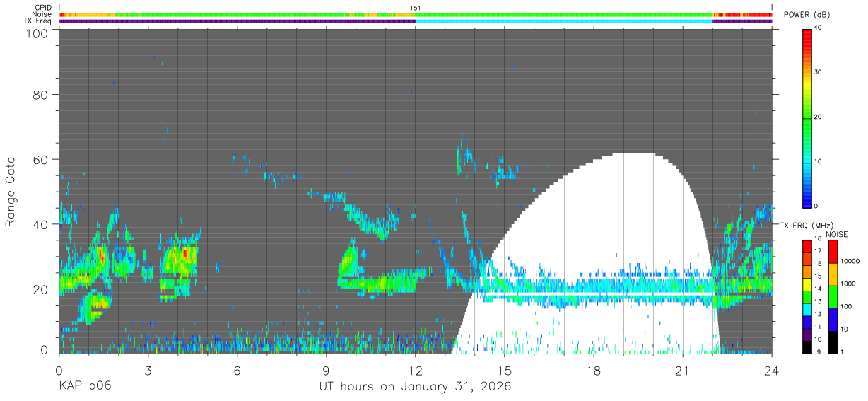Pick the green segment of NOISE legend

tap(833, 297)
